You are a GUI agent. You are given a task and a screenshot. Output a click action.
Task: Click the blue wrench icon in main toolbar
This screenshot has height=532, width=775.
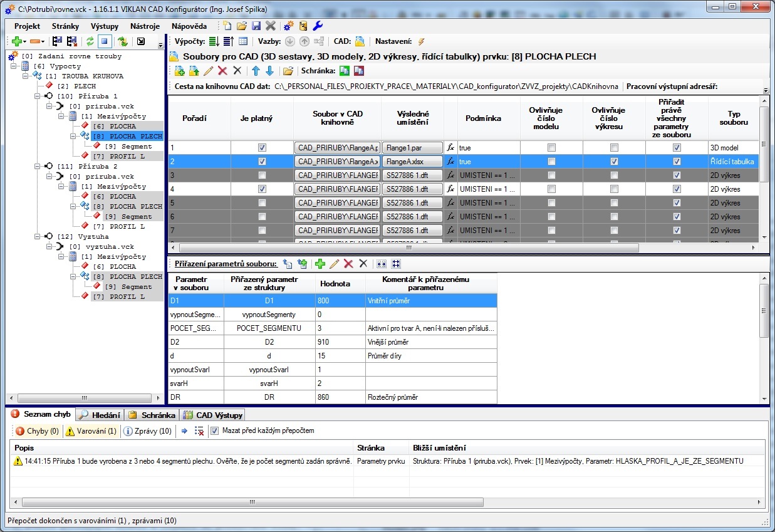317,26
